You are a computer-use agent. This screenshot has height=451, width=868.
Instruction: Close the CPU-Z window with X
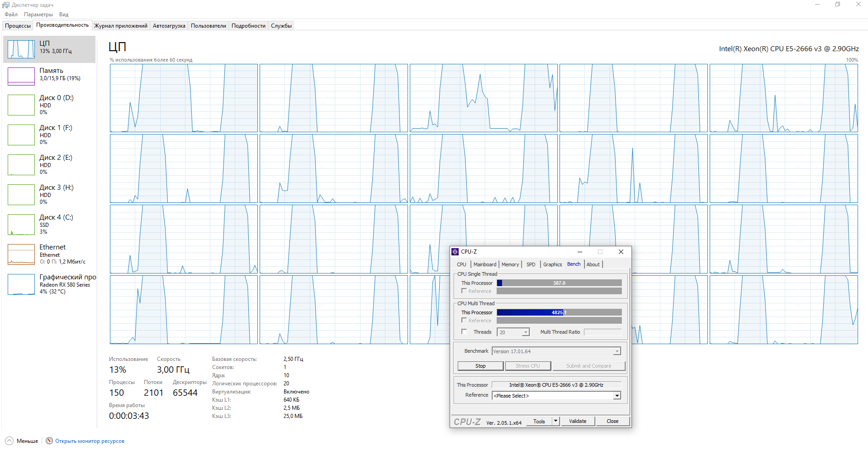tap(621, 252)
